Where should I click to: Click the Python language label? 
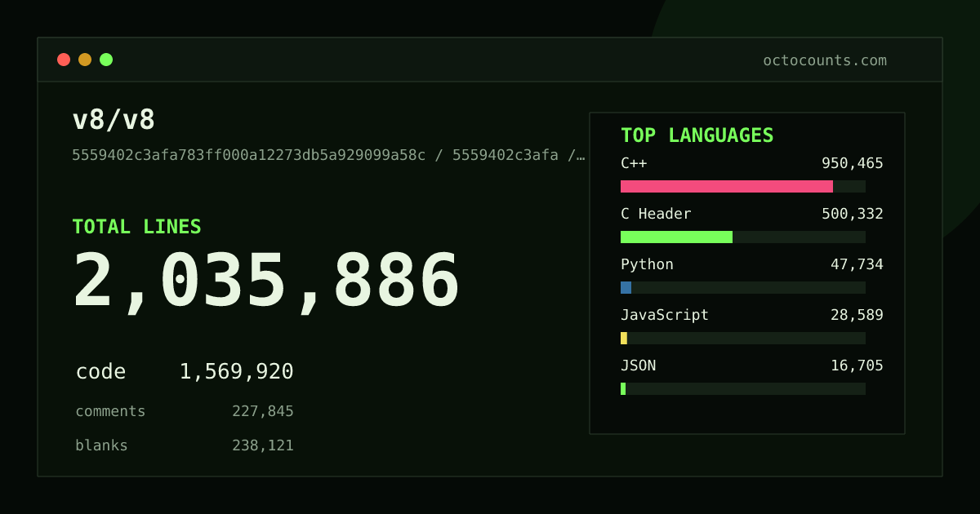tap(647, 264)
